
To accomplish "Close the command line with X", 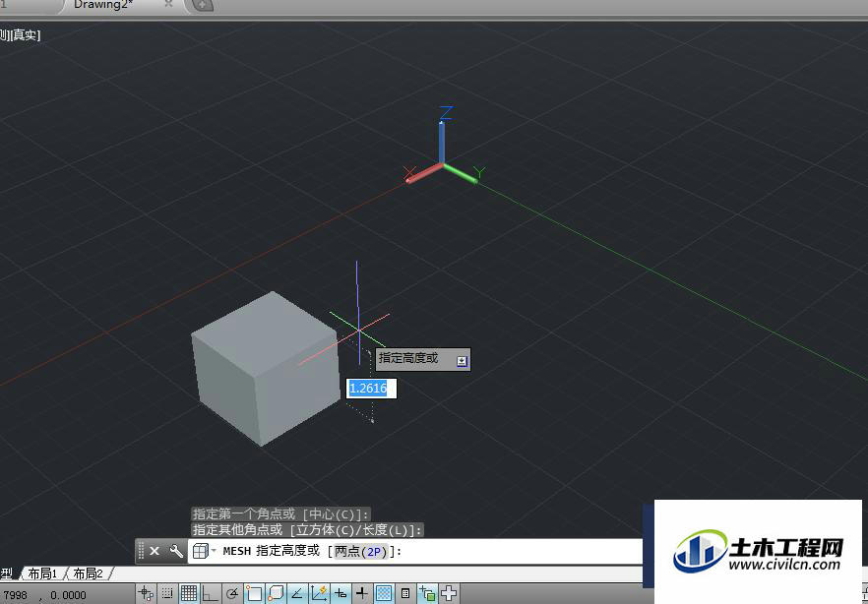I will pyautogui.click(x=155, y=551).
